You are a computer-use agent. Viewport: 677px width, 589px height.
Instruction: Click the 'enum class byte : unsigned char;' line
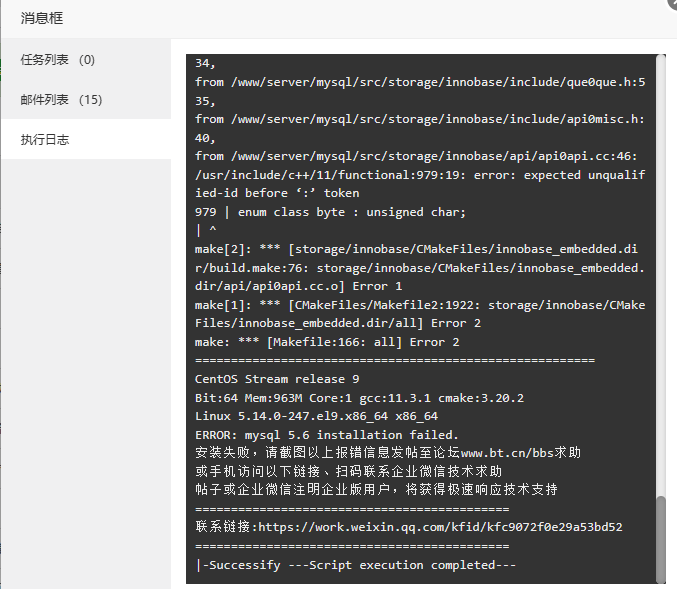[x=330, y=212]
